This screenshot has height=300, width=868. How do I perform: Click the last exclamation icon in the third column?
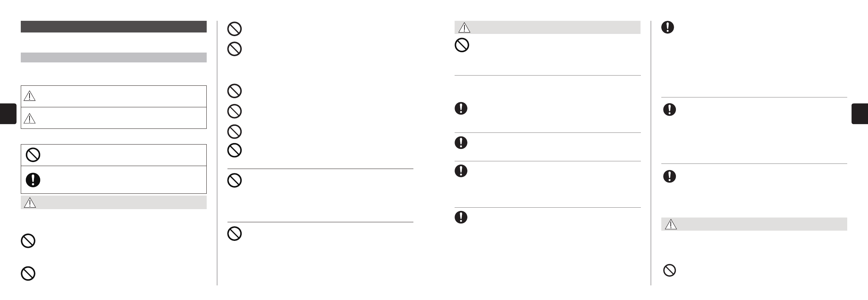pyautogui.click(x=461, y=217)
